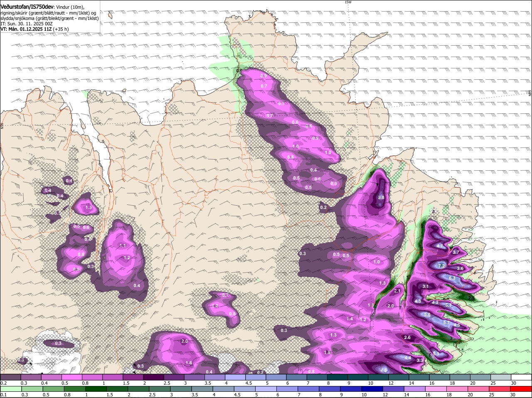Click the 3.7 value on the map
Screen dimensions: 532x398
point(456,252)
